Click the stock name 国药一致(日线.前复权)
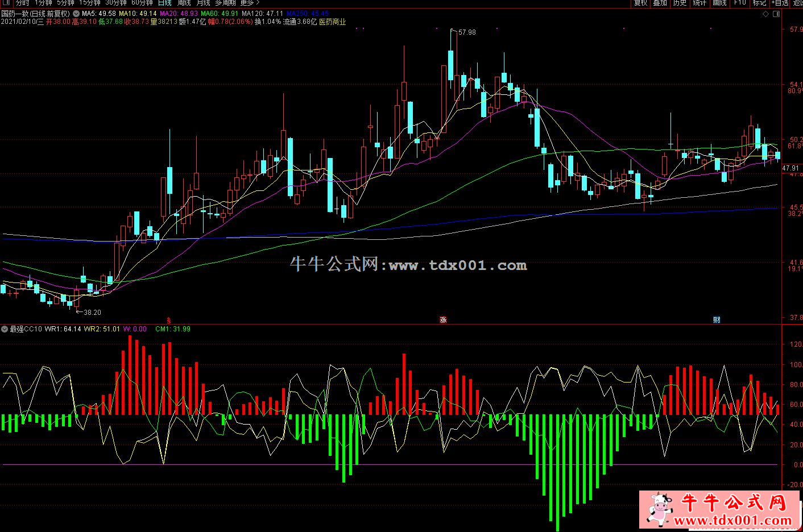 pos(35,14)
